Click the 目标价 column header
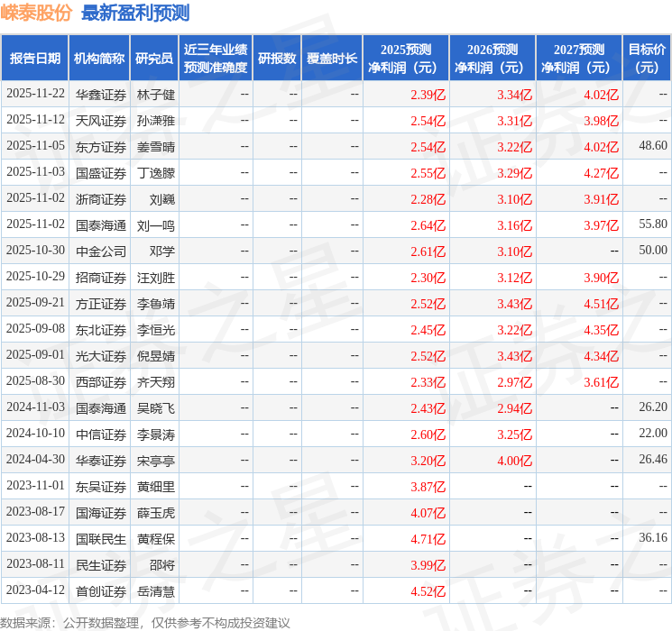 coord(647,59)
